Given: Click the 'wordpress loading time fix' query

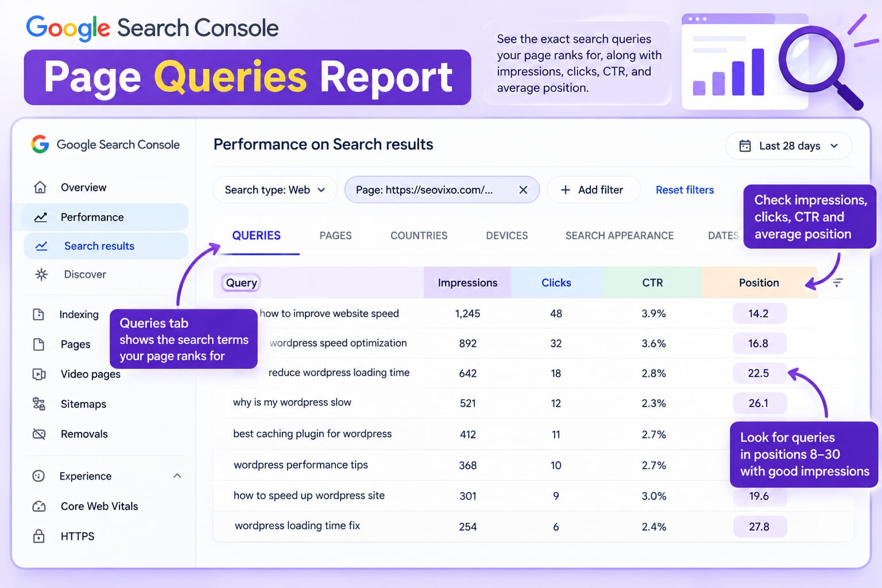Looking at the screenshot, I should [297, 525].
